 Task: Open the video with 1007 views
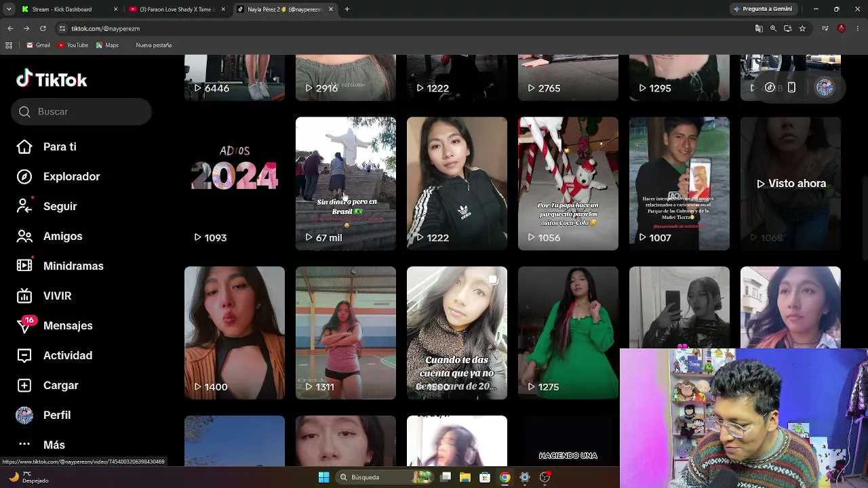(679, 184)
